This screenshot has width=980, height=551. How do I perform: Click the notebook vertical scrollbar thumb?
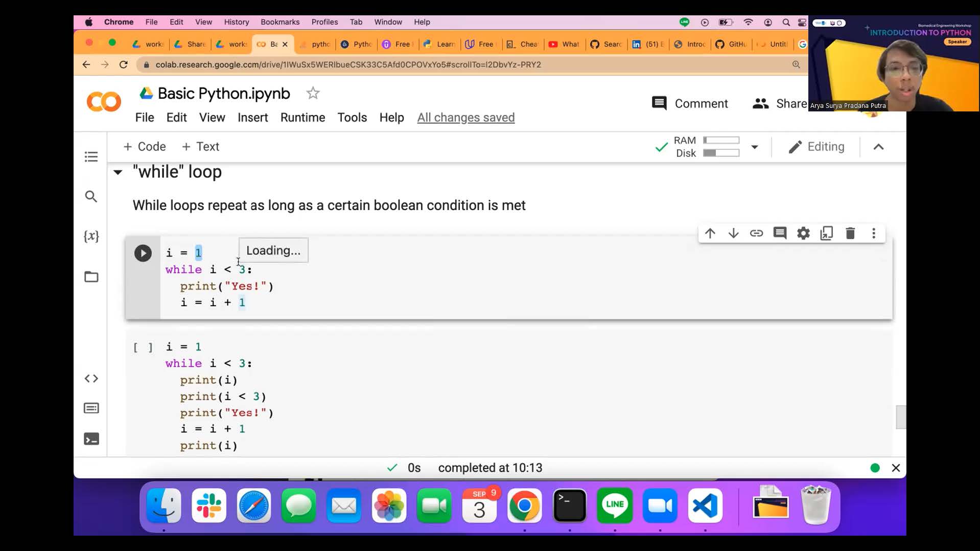pos(900,417)
